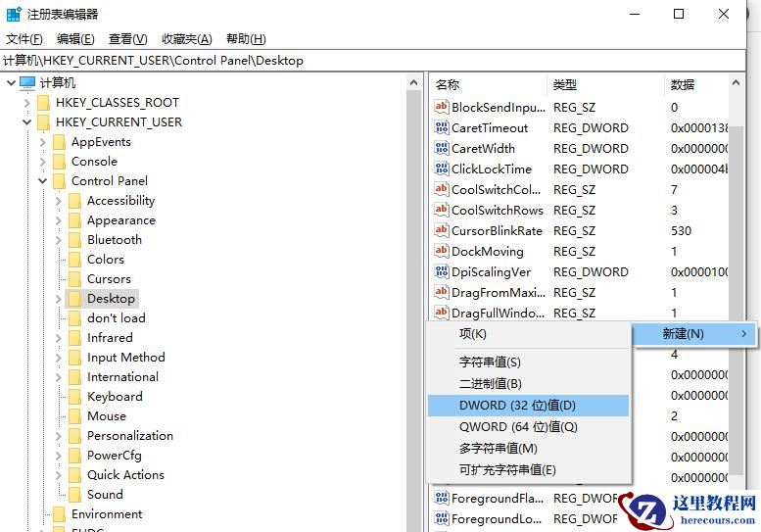
Task: Click the string icon beside BlockSendInpu...
Action: [441, 107]
